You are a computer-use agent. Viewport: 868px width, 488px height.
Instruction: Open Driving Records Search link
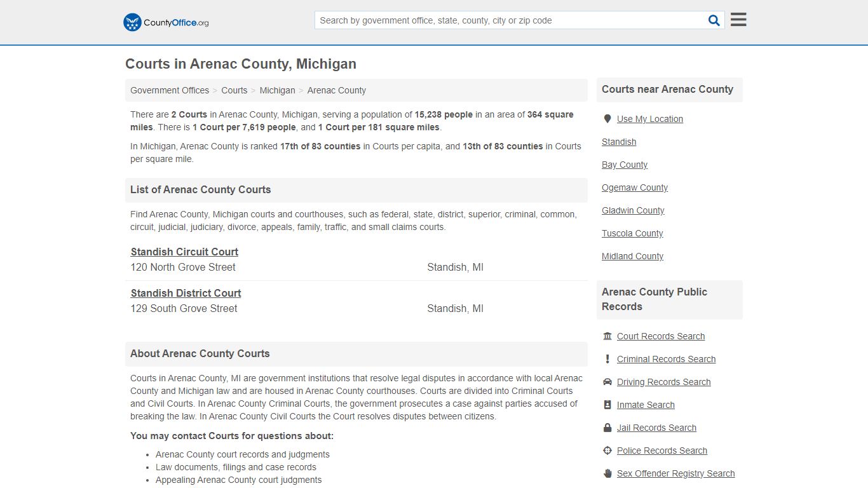(x=664, y=382)
